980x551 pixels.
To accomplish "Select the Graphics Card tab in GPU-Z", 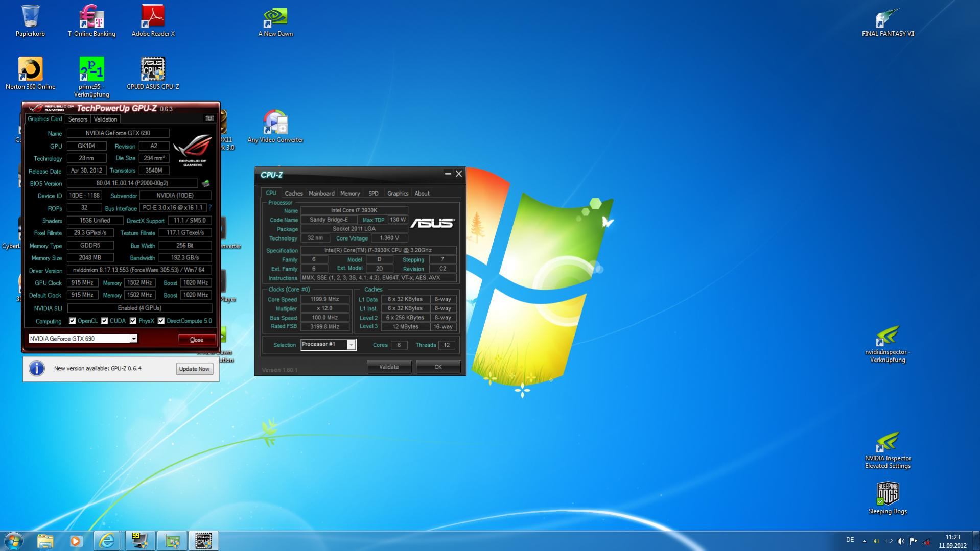I will point(45,119).
